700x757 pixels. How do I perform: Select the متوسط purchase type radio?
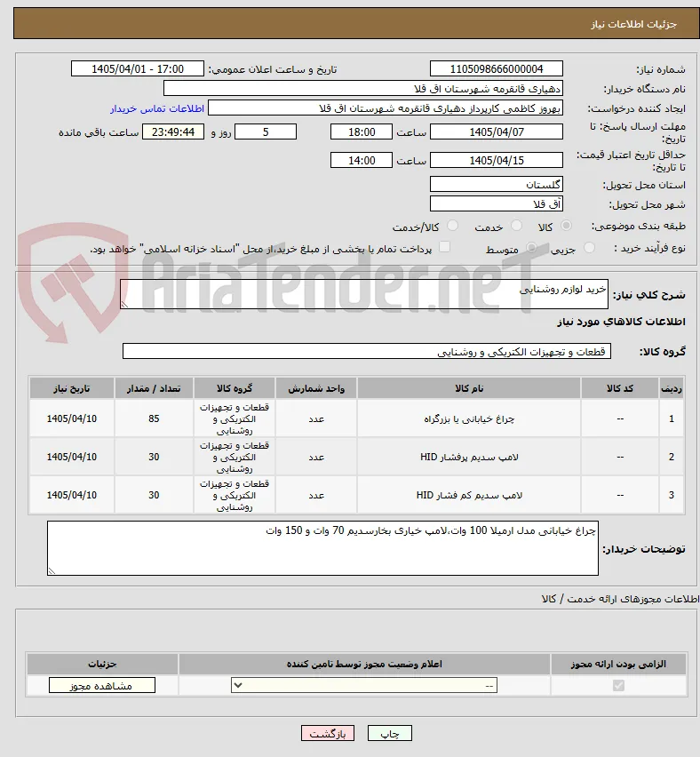coord(531,248)
